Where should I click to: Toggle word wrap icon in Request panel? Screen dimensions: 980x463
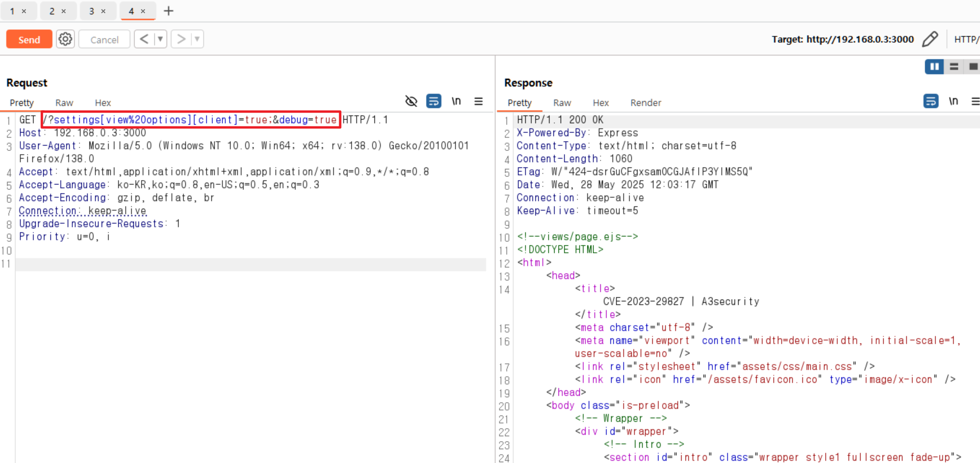(433, 101)
